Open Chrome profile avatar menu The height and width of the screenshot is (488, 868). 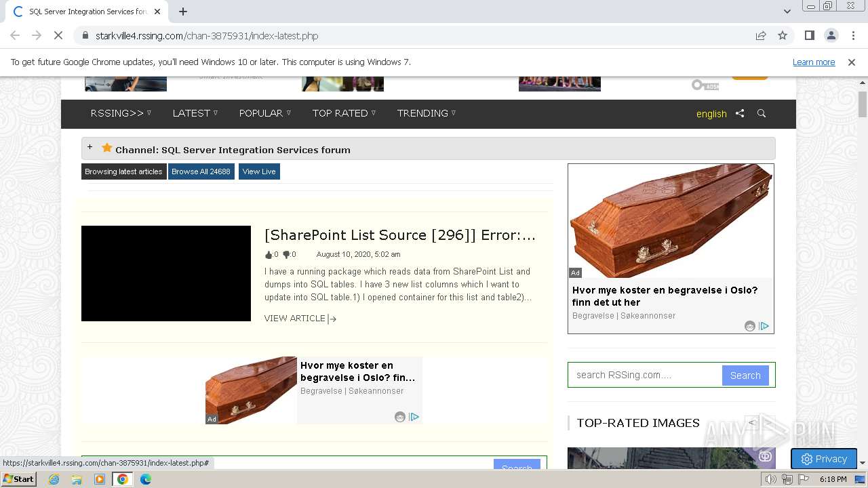pyautogui.click(x=831, y=36)
